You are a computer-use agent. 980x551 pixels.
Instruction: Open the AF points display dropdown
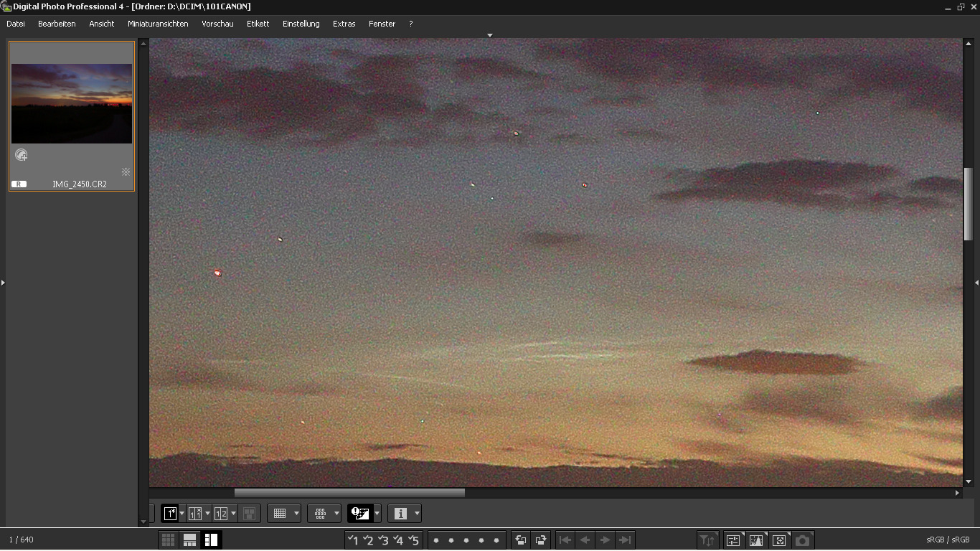click(336, 514)
